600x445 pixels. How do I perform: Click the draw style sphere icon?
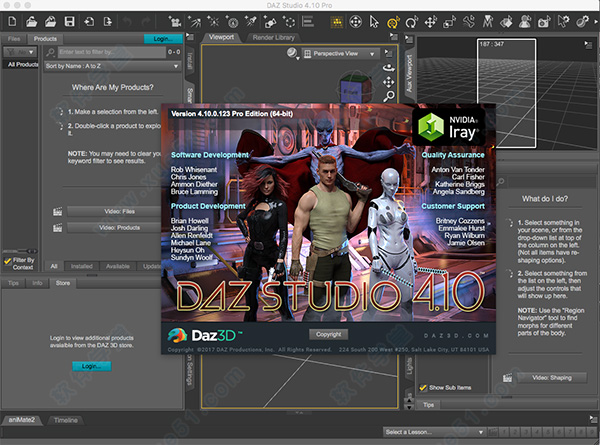(x=292, y=53)
